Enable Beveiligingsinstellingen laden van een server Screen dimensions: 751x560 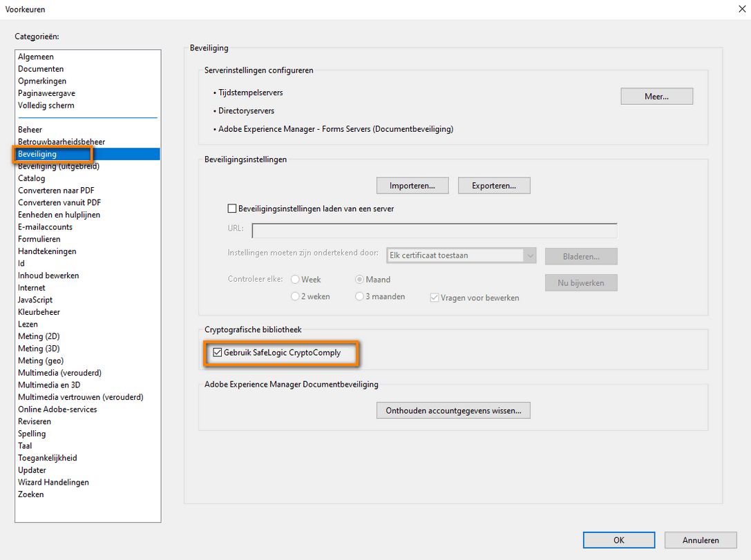233,208
